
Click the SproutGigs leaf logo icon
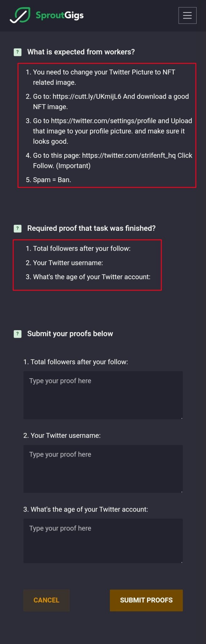pos(20,15)
